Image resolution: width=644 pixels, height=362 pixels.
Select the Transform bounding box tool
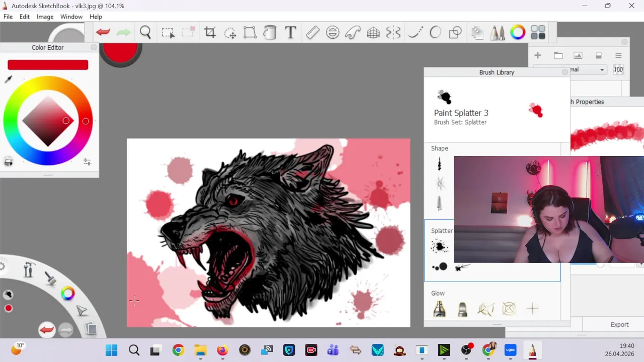[250, 33]
